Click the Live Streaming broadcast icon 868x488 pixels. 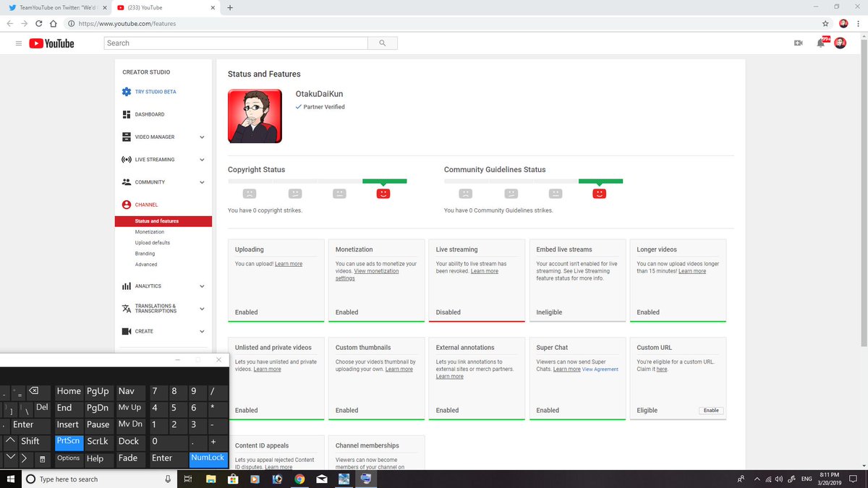pyautogui.click(x=127, y=159)
